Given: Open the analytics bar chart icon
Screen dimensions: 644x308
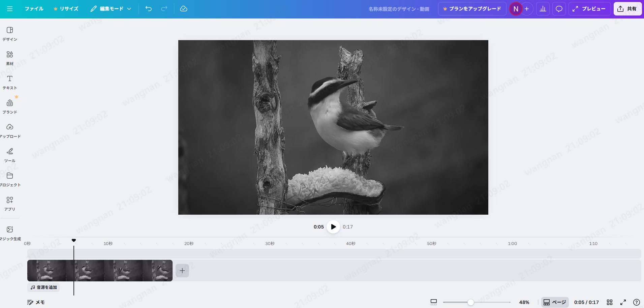Looking at the screenshot, I should pyautogui.click(x=543, y=9).
